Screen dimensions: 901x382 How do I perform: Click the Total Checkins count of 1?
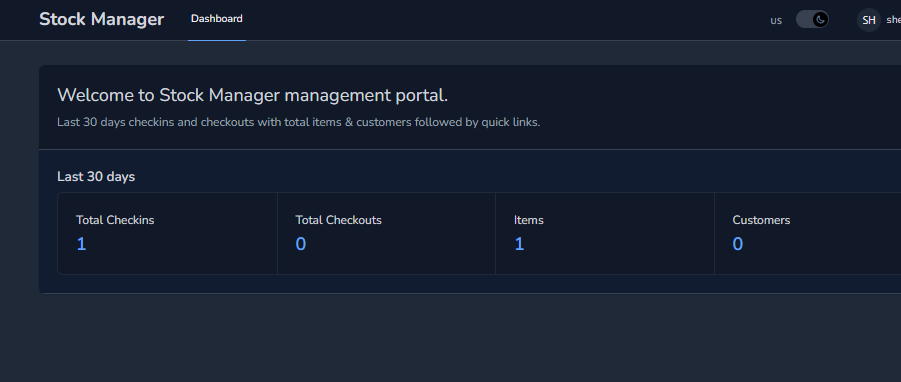click(81, 244)
